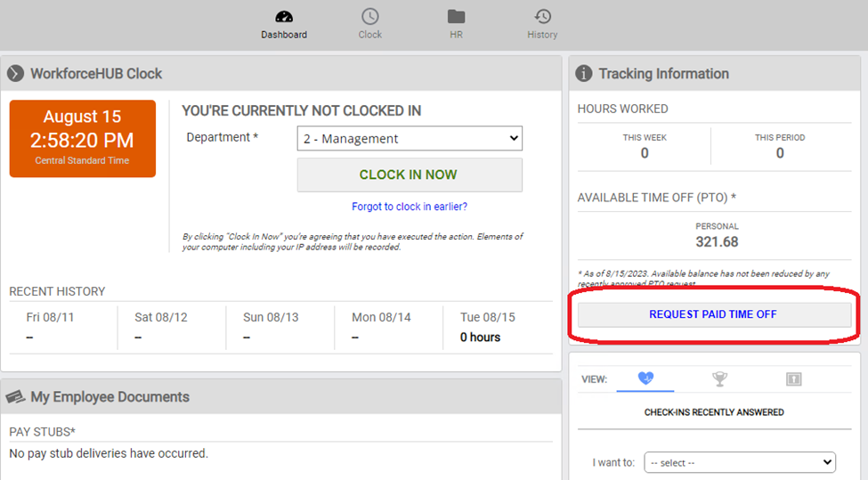This screenshot has height=480, width=868.
Task: Click the RECENT HISTORY heading
Action: pos(57,292)
